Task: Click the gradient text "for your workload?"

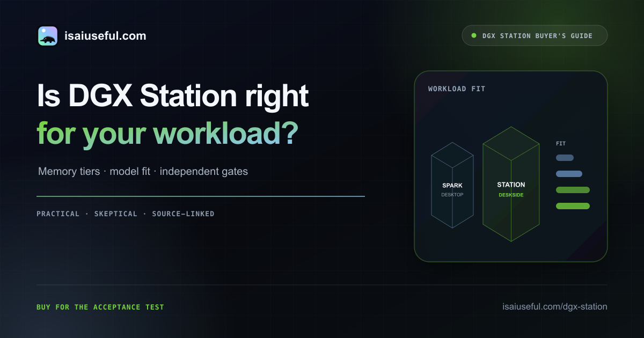Action: (167, 134)
